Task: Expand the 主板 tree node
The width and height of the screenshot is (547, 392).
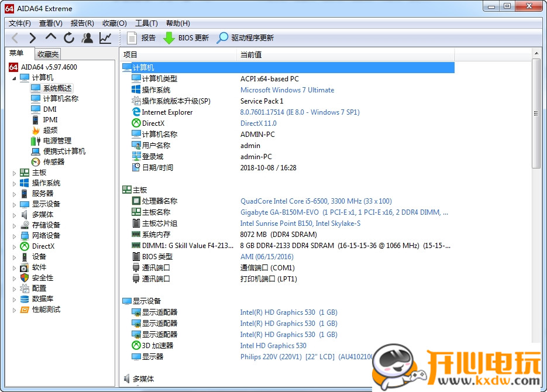Action: [14, 172]
